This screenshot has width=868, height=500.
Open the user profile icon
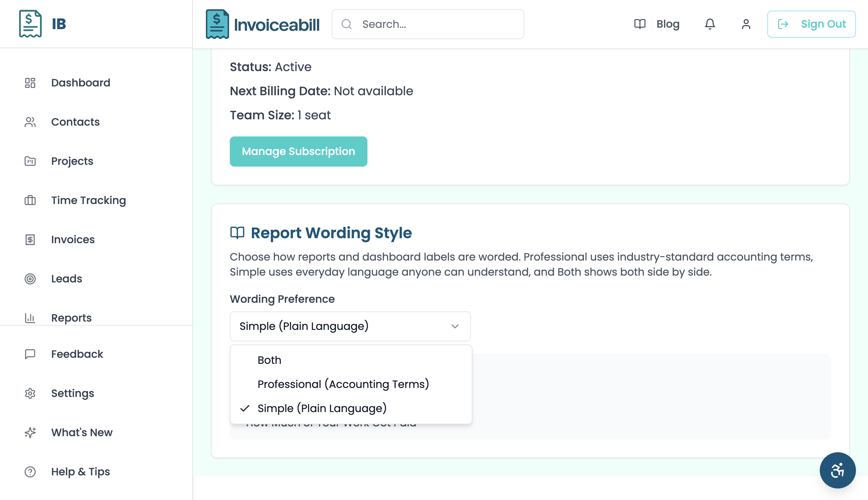tap(746, 24)
